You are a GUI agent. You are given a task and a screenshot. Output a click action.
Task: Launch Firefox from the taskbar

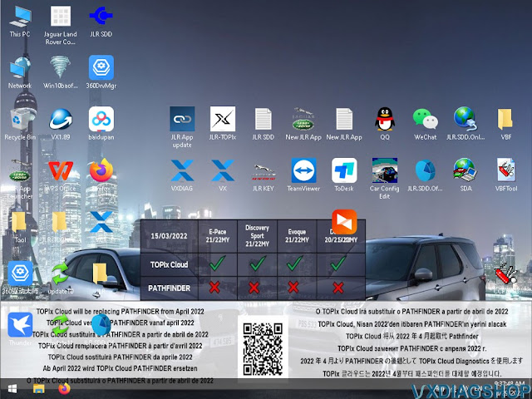[64, 389]
